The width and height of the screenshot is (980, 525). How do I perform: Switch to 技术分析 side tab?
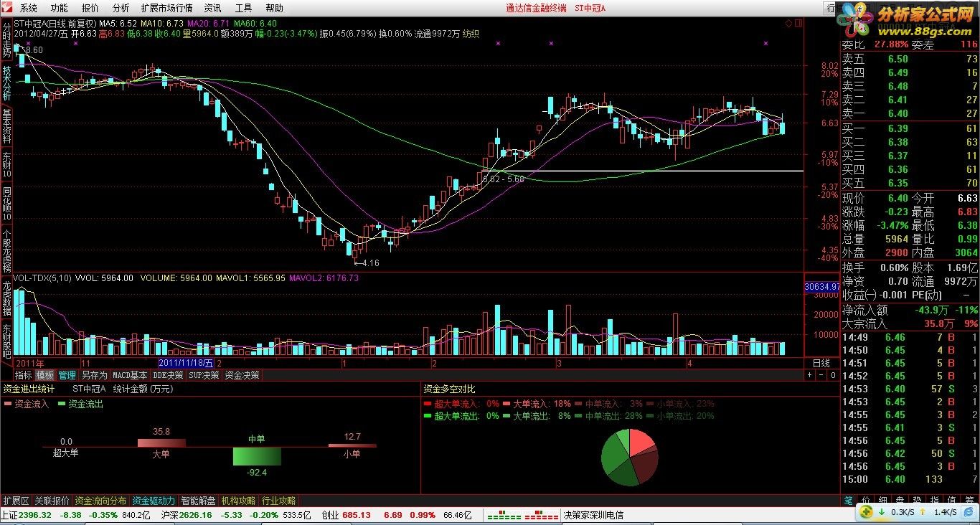(x=6, y=83)
